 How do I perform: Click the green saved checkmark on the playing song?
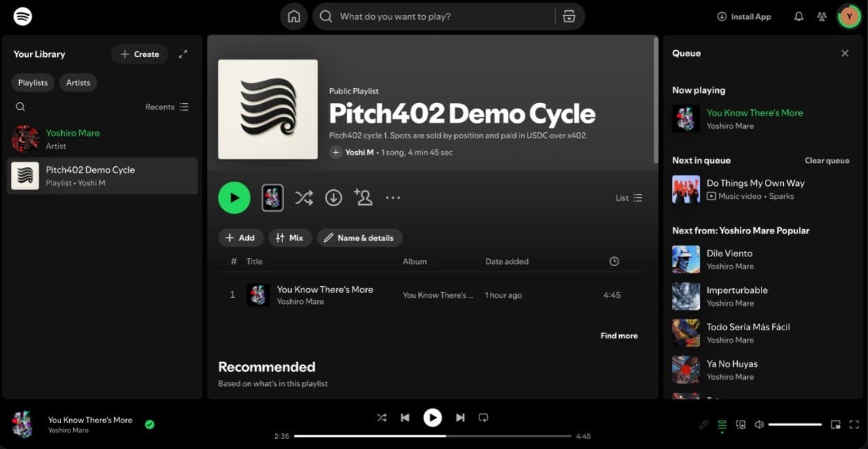pyautogui.click(x=150, y=425)
